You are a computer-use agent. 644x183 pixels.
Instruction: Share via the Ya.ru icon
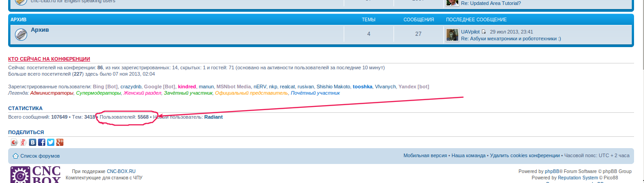point(23,142)
